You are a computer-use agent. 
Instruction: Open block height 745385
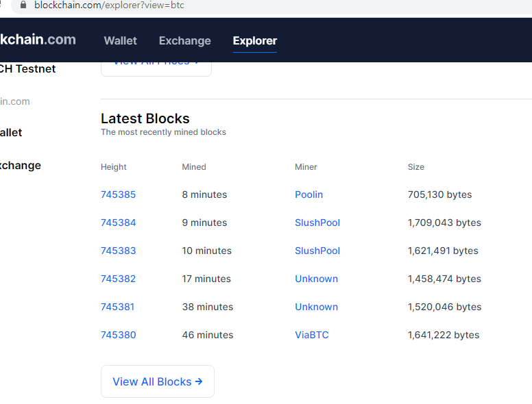point(118,194)
